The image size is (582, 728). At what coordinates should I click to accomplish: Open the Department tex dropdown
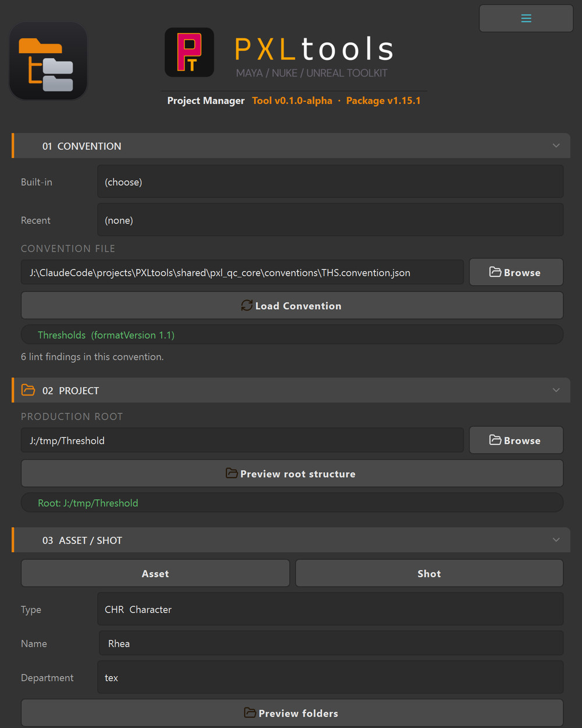(x=330, y=677)
